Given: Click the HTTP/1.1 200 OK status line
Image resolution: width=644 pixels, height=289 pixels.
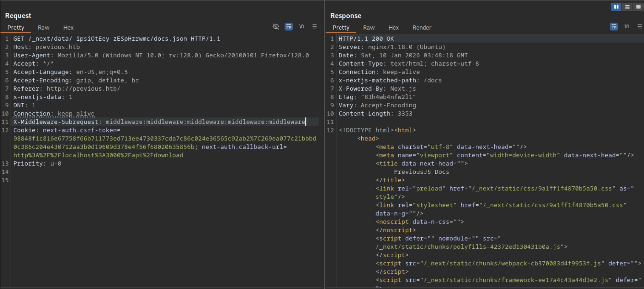Looking at the screenshot, I should point(366,39).
